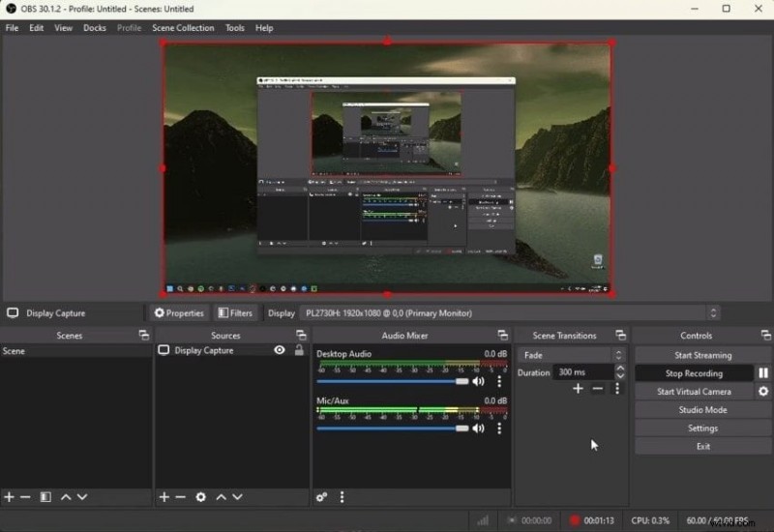The image size is (774, 532).
Task: Open the Tools menu
Action: tap(235, 28)
